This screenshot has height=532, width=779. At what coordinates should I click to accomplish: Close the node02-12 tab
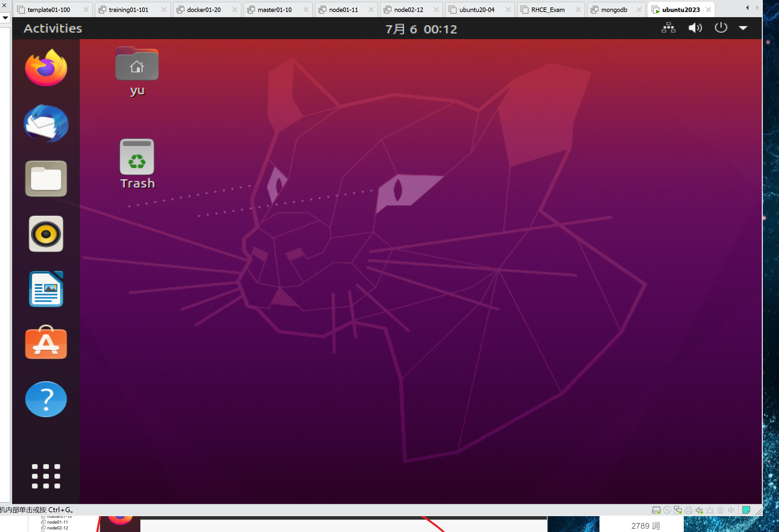[x=436, y=10]
